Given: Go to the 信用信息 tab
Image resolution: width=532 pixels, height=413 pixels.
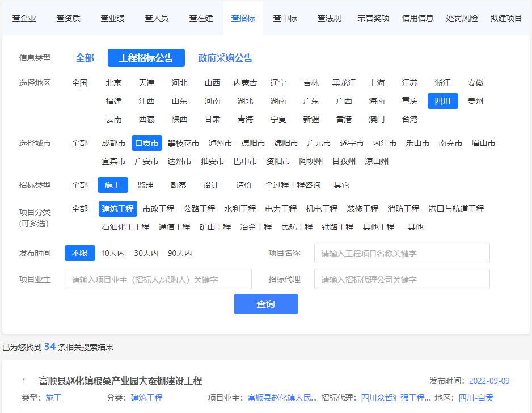Looking at the screenshot, I should click(417, 18).
